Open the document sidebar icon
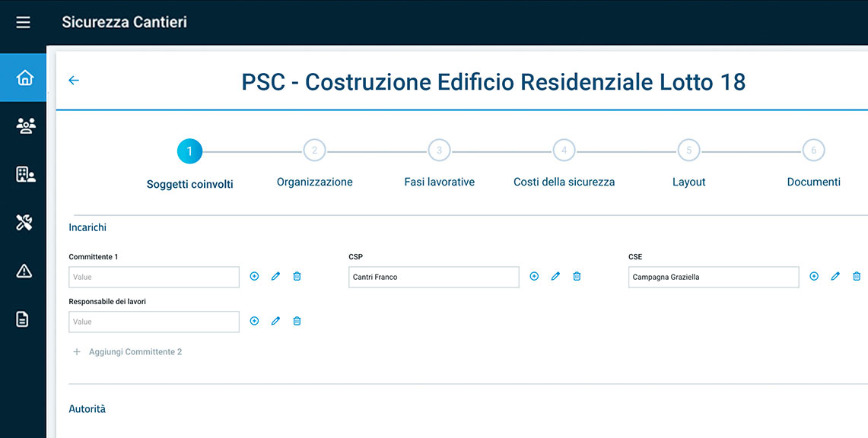Image resolution: width=868 pixels, height=438 pixels. tap(22, 319)
